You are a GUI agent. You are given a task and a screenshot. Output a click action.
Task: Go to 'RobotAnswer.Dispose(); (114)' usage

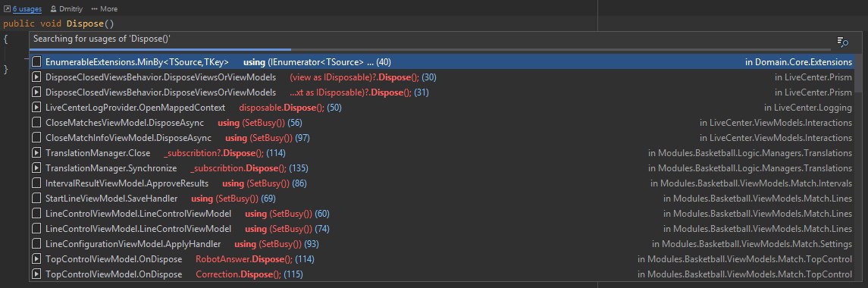[255, 258]
